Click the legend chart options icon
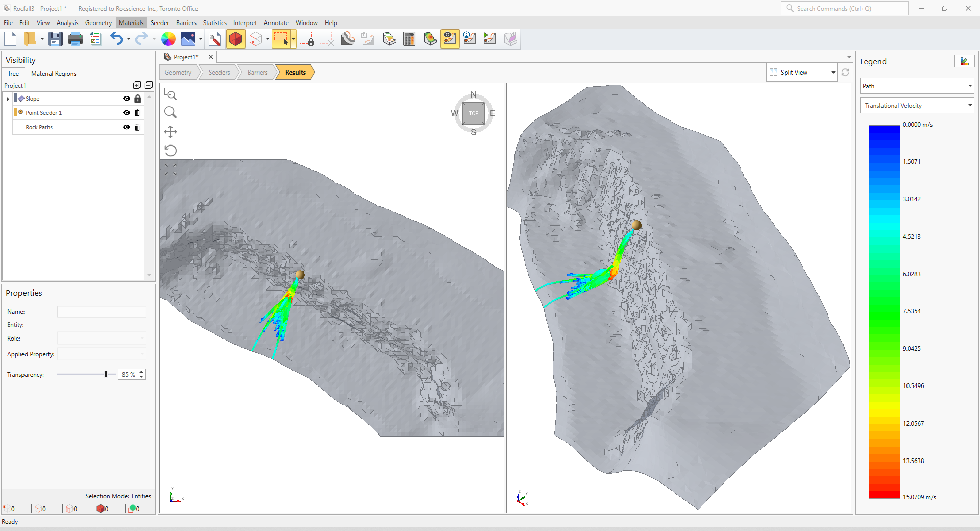Viewport: 980px width, 531px height. point(964,61)
